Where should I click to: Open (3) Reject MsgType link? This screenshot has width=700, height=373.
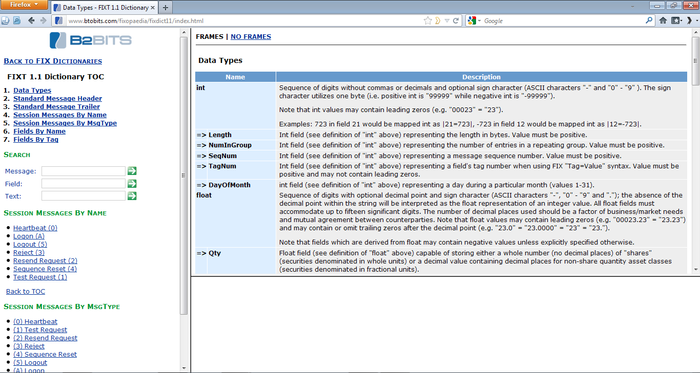29,346
